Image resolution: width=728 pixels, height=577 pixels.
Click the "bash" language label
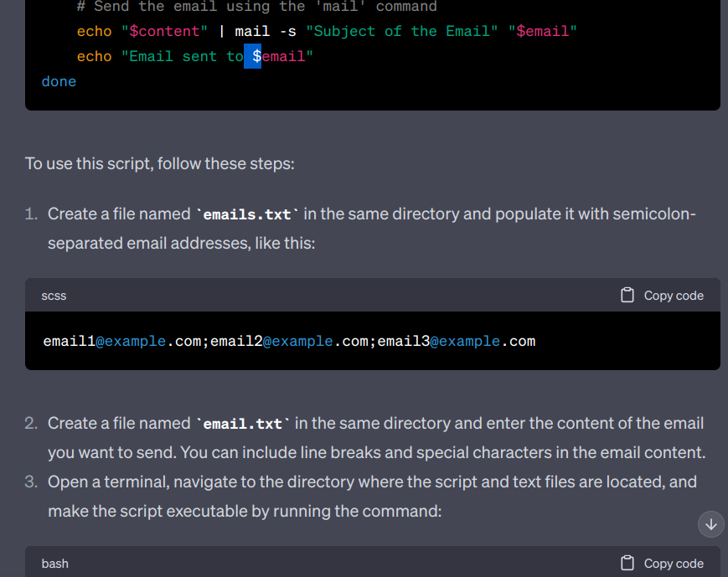tap(54, 564)
